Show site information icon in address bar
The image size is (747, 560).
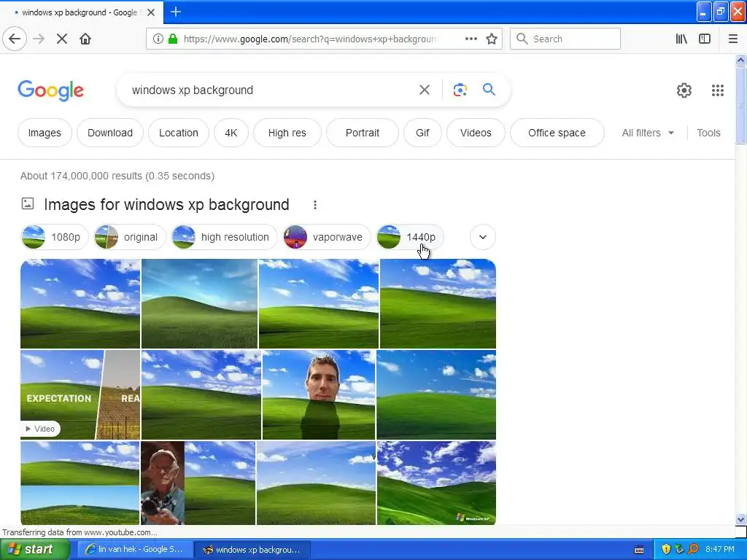pos(158,39)
